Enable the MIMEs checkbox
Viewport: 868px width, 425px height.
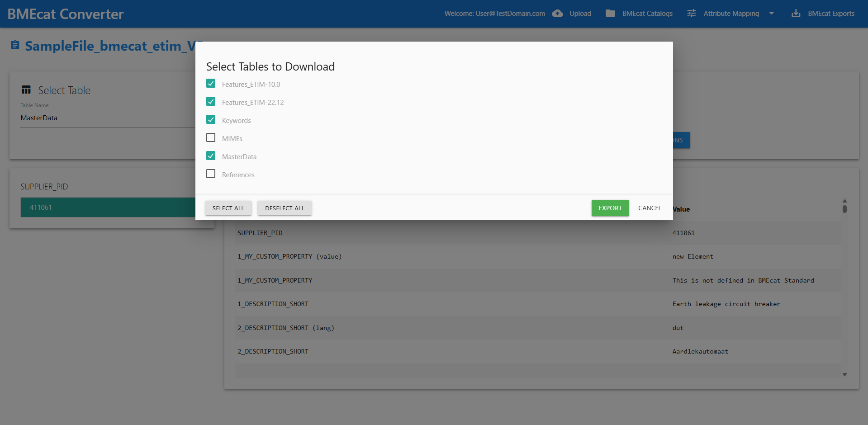tap(211, 137)
